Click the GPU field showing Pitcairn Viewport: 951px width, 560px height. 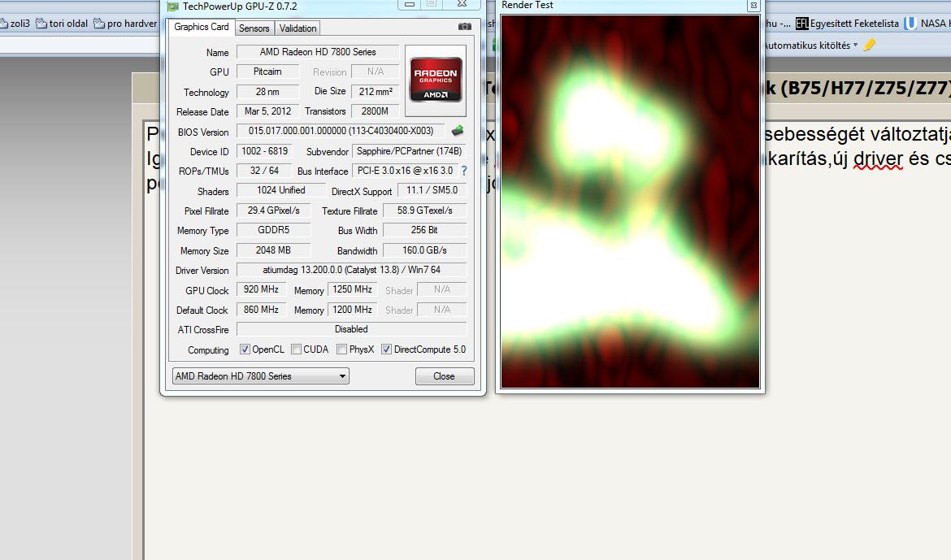point(267,72)
